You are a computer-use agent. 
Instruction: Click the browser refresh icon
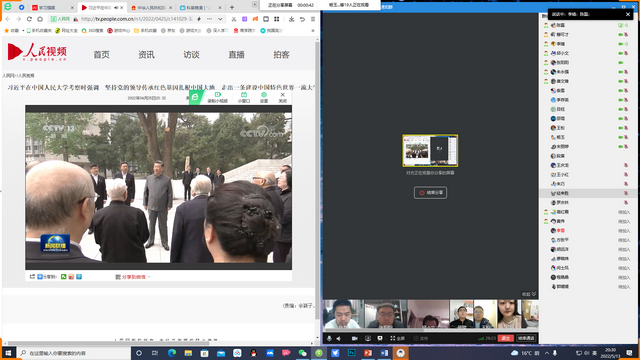click(29, 19)
